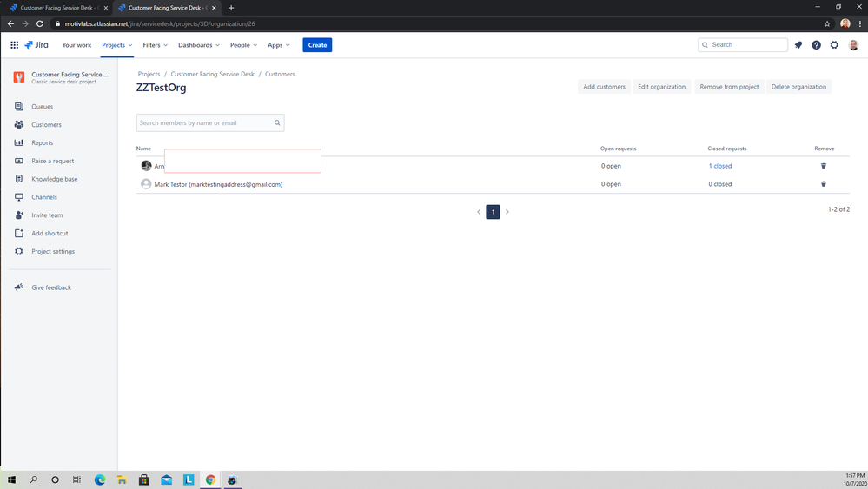Go to the next results page
868x489 pixels.
pos(507,212)
